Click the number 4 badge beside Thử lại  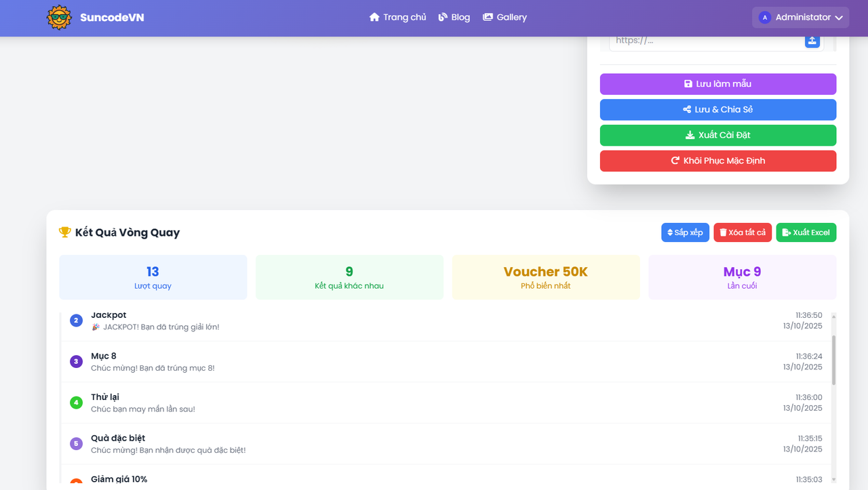point(77,403)
